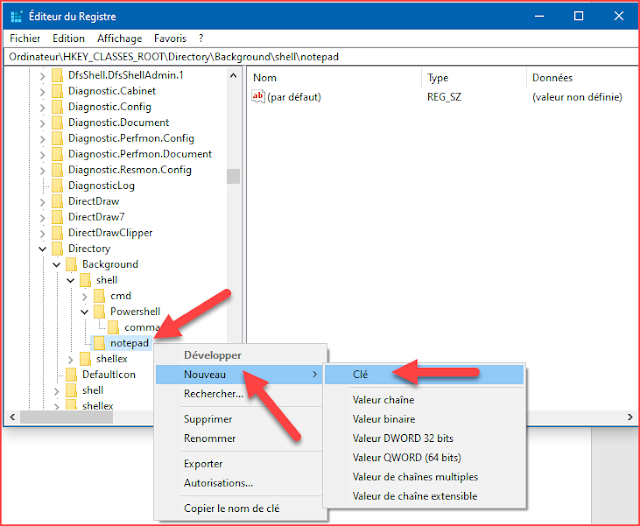
Task: Select Valeur DWORD 32 bits
Action: [x=424, y=438]
